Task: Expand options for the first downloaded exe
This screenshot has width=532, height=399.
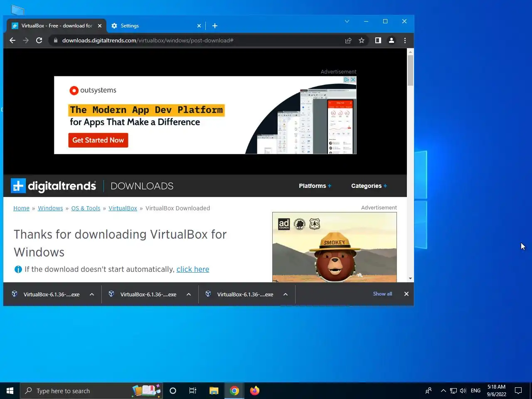Action: 92,294
